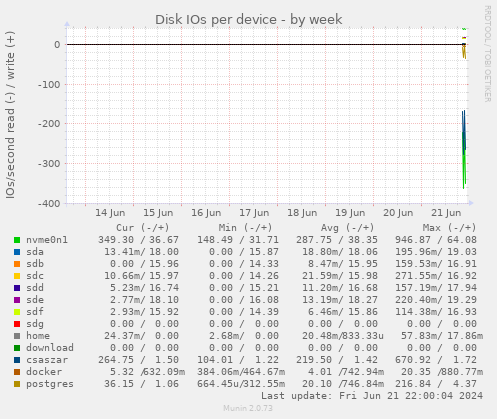Click csaszar average value 219.50 / 1.42
This screenshot has width=497, height=419.
[x=337, y=360]
